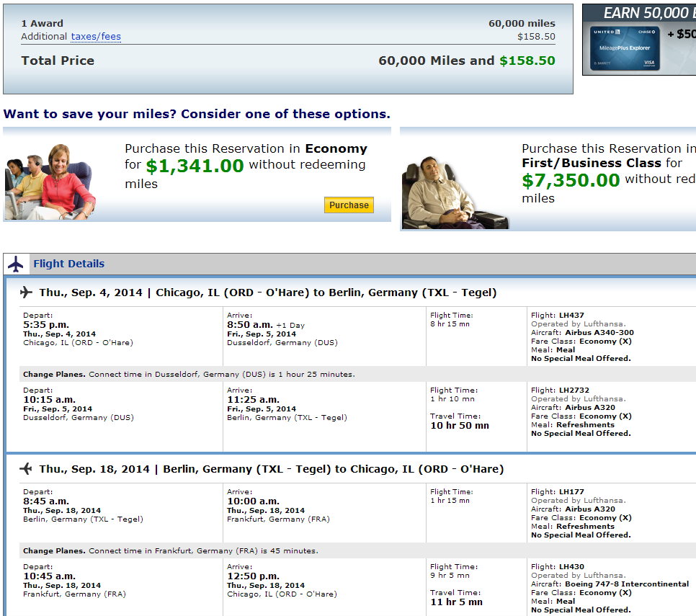Click the return plane icon beside Sep. 18

tap(26, 468)
